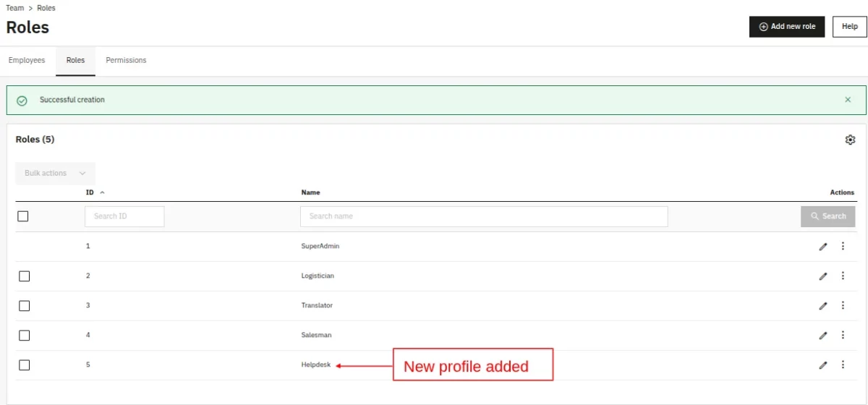Viewport: 868px width, 405px height.
Task: Select the Helpdesk row checkbox
Action: [x=24, y=365]
